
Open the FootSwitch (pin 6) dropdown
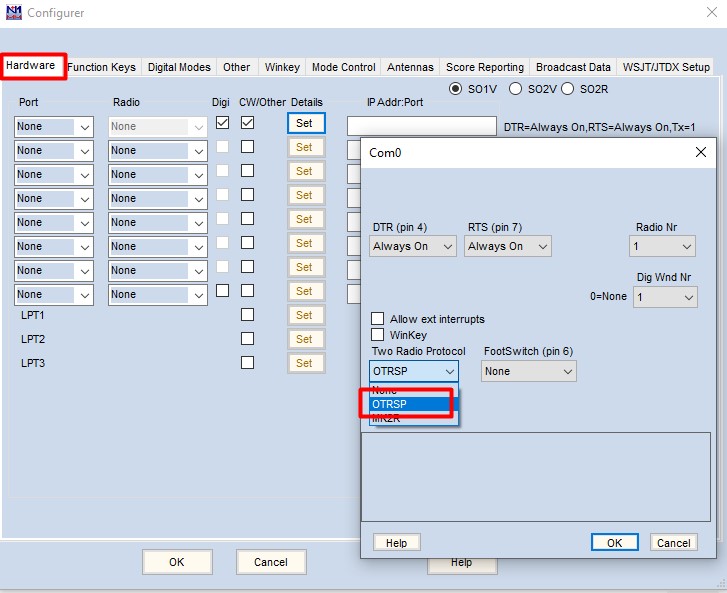[528, 371]
